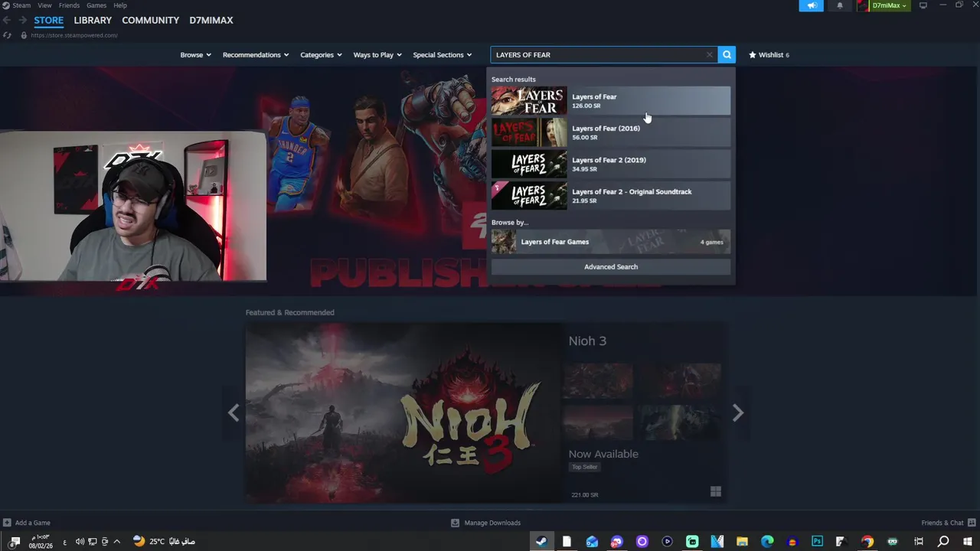Select Layers of Fear 2 Original Soundtrack

pos(611,195)
